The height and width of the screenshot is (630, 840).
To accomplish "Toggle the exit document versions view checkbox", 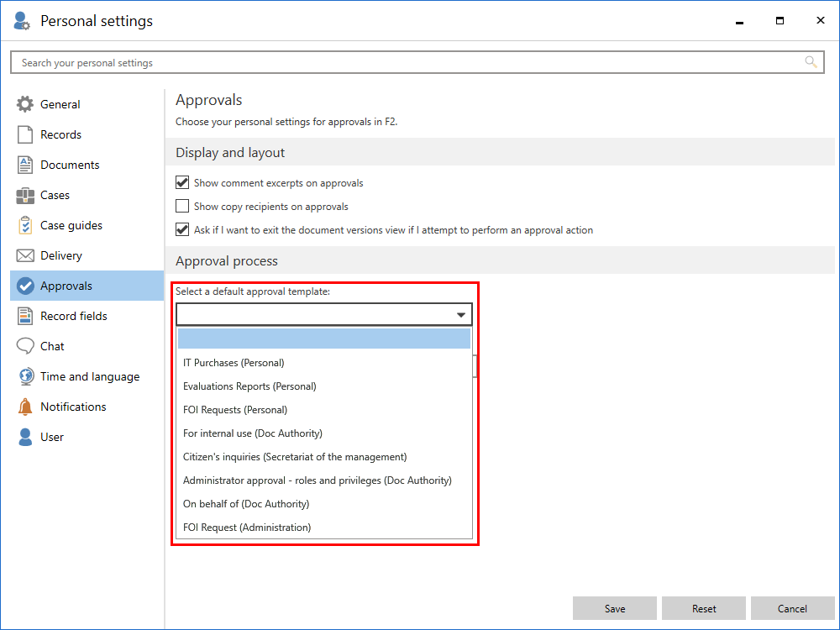I will coord(182,230).
